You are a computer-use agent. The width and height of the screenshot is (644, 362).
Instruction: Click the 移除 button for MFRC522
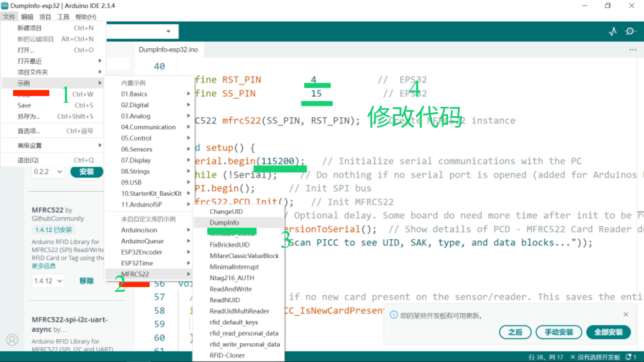86,281
